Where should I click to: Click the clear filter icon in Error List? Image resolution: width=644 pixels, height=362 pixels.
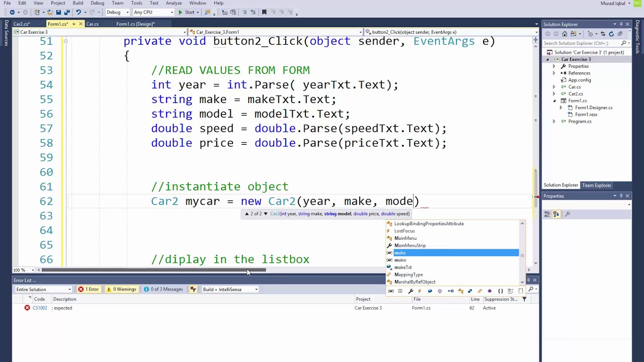[193, 289]
